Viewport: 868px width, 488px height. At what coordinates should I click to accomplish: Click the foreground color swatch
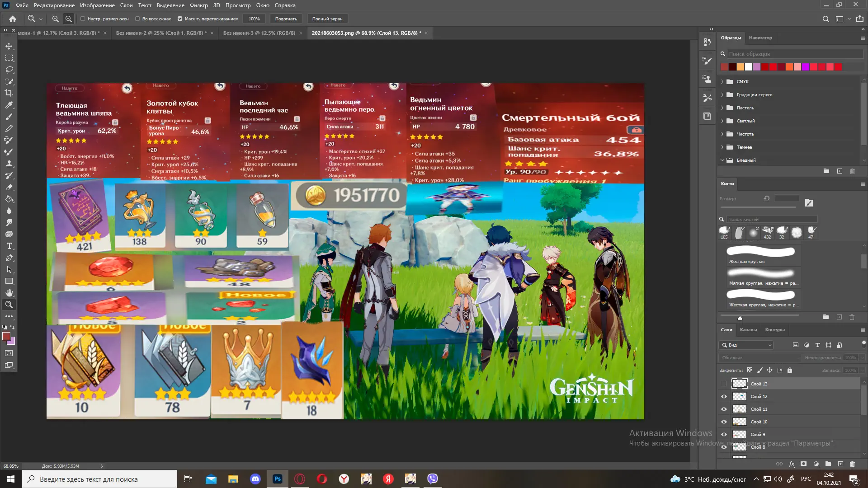[6, 336]
